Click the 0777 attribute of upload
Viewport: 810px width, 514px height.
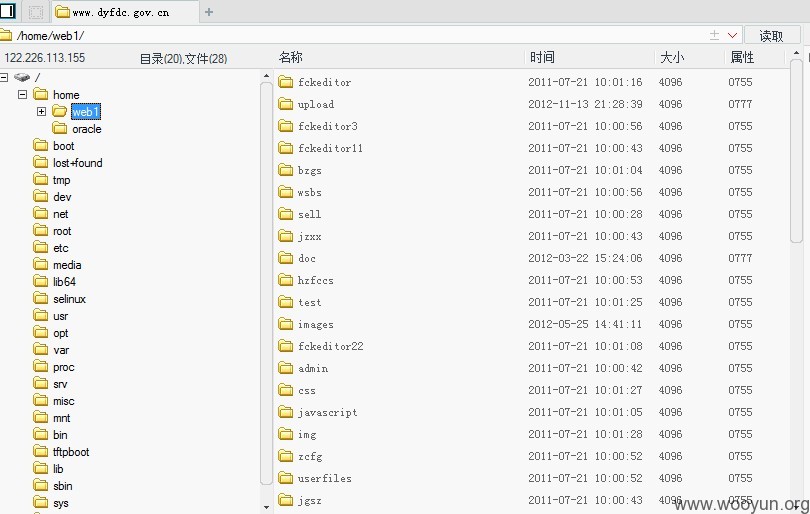pyautogui.click(x=740, y=104)
